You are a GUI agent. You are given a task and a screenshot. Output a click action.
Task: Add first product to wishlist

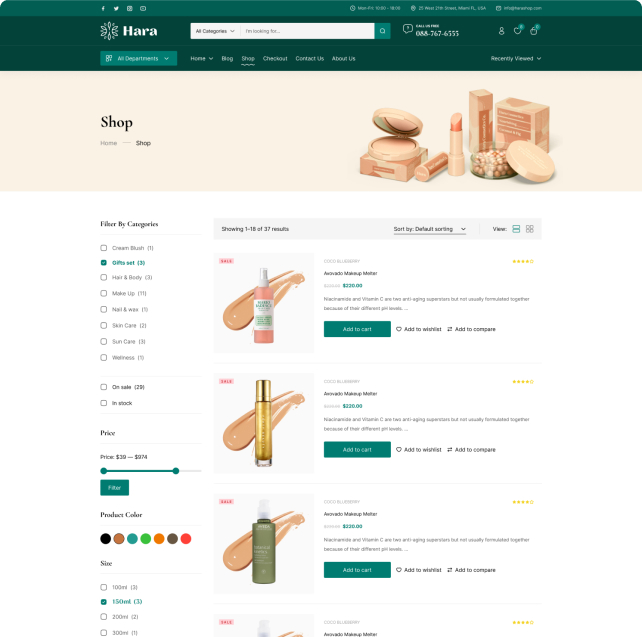coord(418,329)
